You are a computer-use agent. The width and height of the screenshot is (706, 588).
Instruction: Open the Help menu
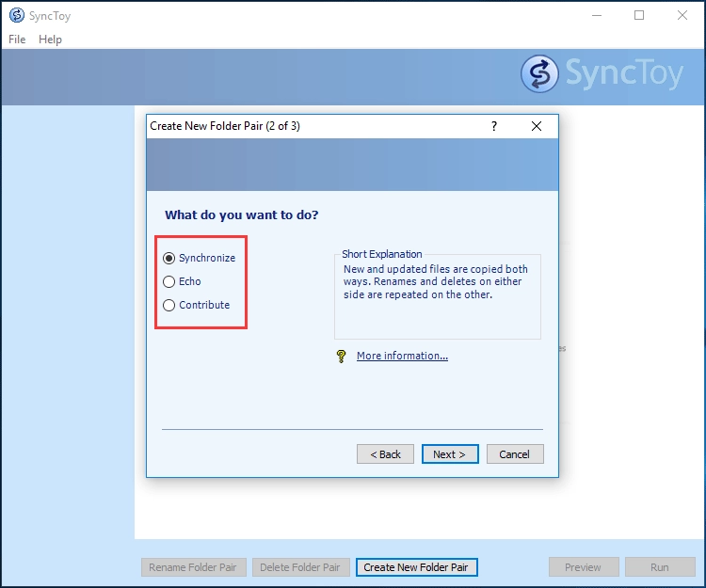(50, 40)
